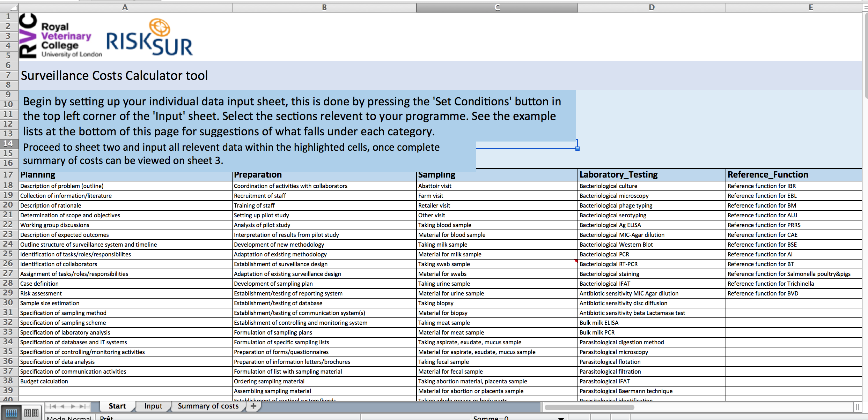Select cell 'Description of problem (outline)'

pos(125,186)
